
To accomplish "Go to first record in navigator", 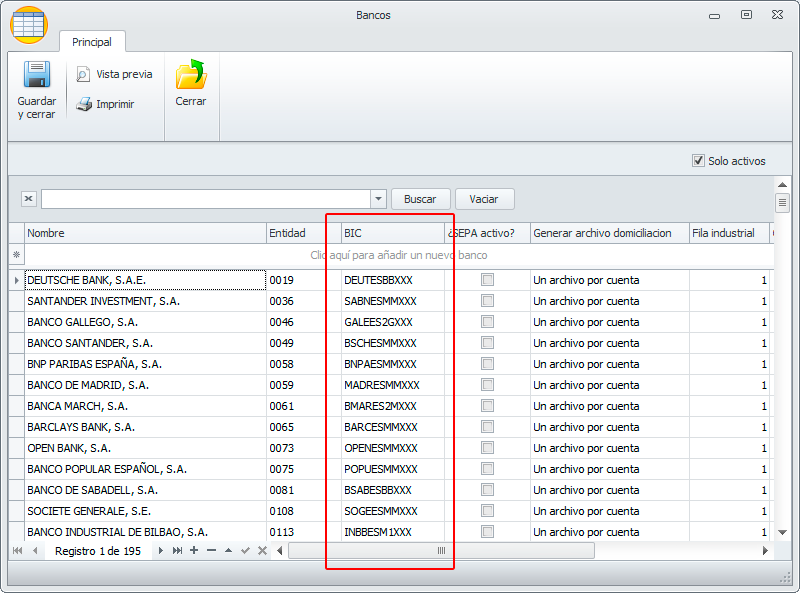I will click(x=17, y=551).
